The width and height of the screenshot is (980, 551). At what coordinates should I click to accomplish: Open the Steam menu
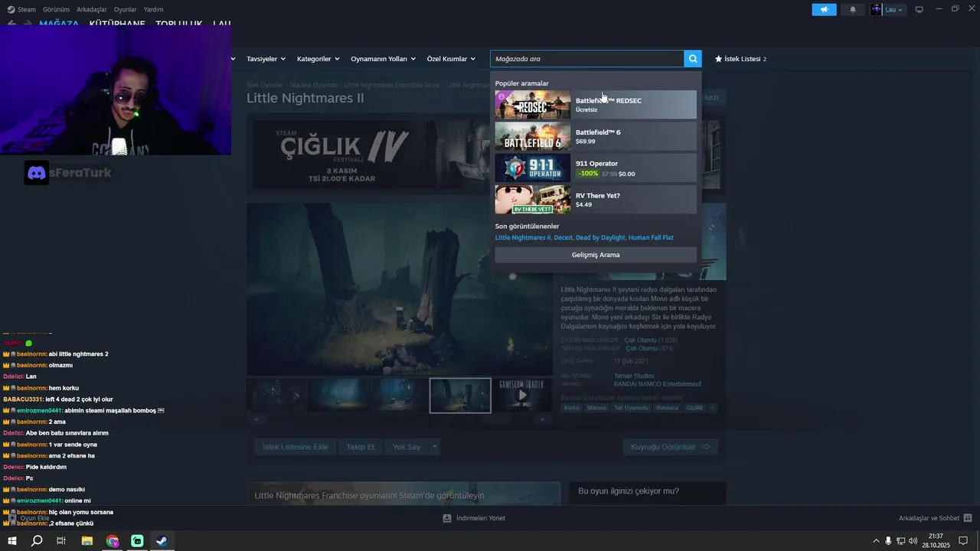(27, 9)
